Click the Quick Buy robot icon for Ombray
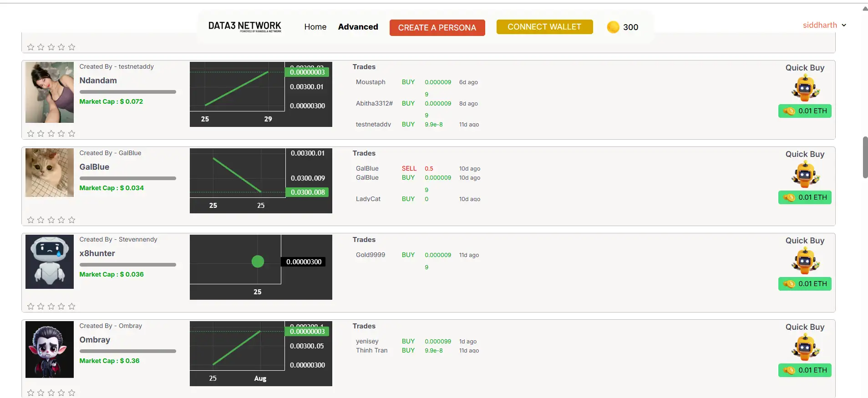 pyautogui.click(x=805, y=348)
